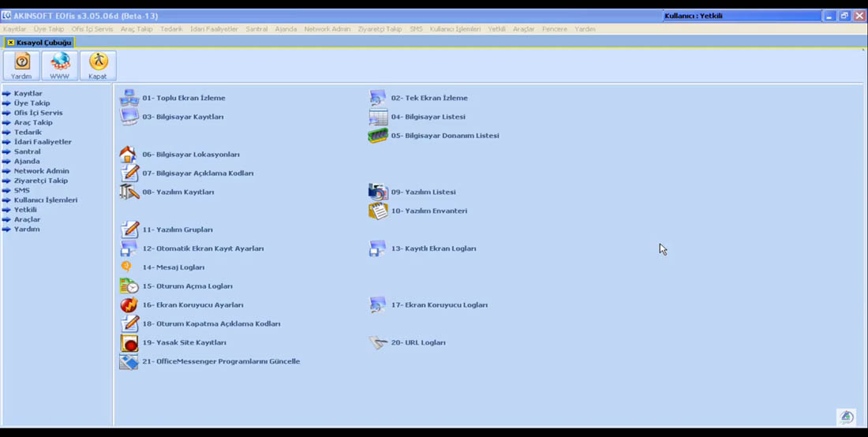Open the 01- Toplu Ekran İzleme link text
Viewport: 868px width, 437px height.
[184, 98]
